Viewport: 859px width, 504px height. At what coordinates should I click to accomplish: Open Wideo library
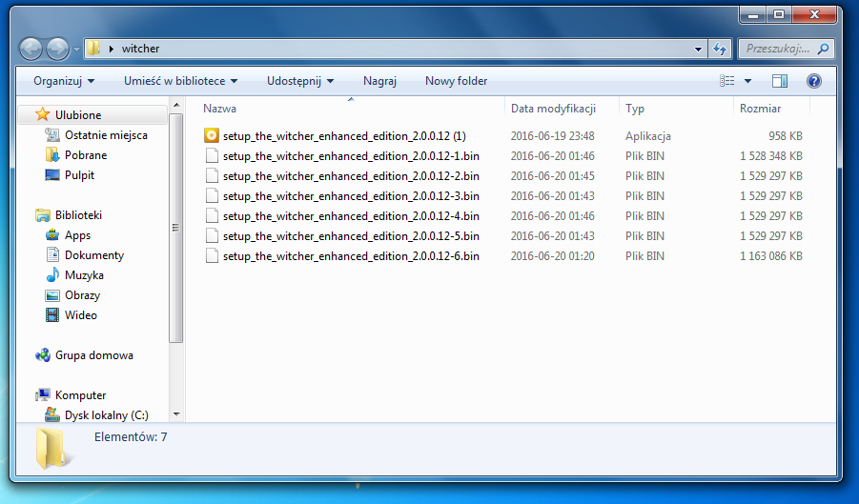[x=80, y=315]
